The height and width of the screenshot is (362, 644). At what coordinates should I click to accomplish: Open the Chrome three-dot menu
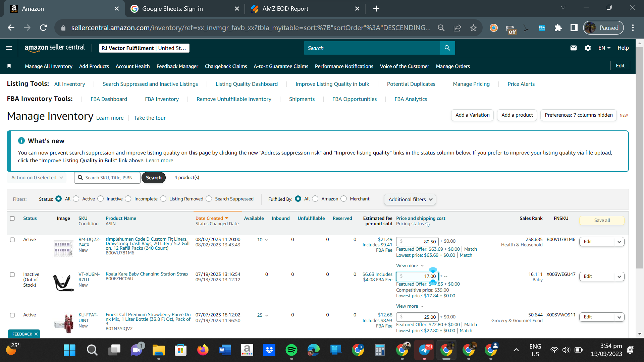633,28
